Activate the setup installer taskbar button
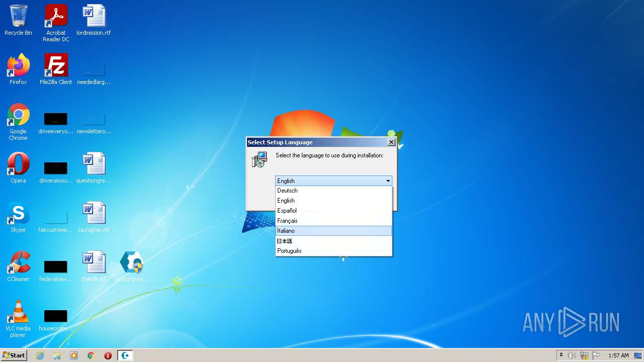 coord(125,355)
